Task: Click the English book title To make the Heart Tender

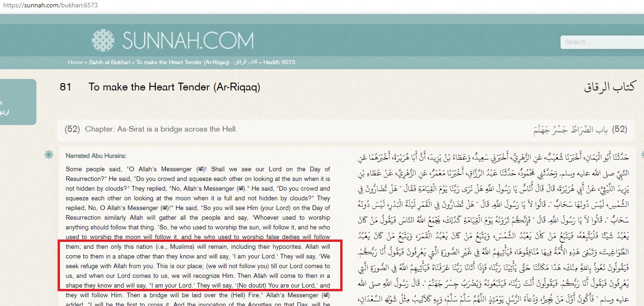Action: coord(175,87)
